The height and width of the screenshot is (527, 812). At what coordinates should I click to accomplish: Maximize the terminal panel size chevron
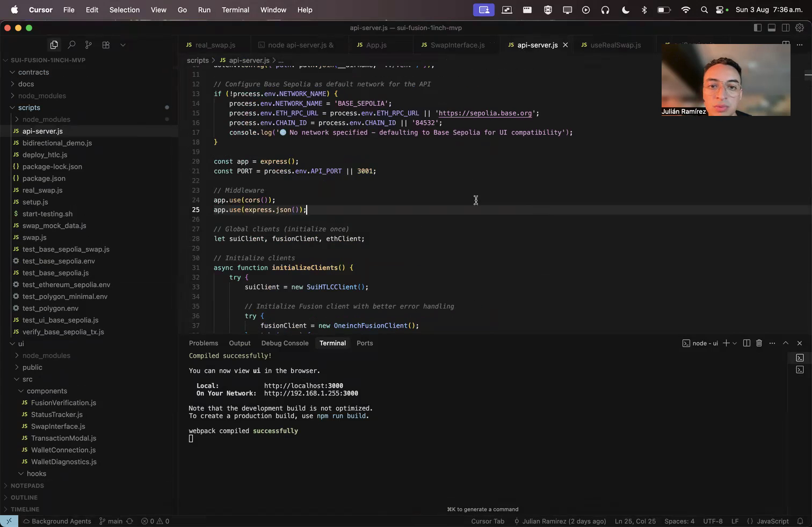point(786,343)
